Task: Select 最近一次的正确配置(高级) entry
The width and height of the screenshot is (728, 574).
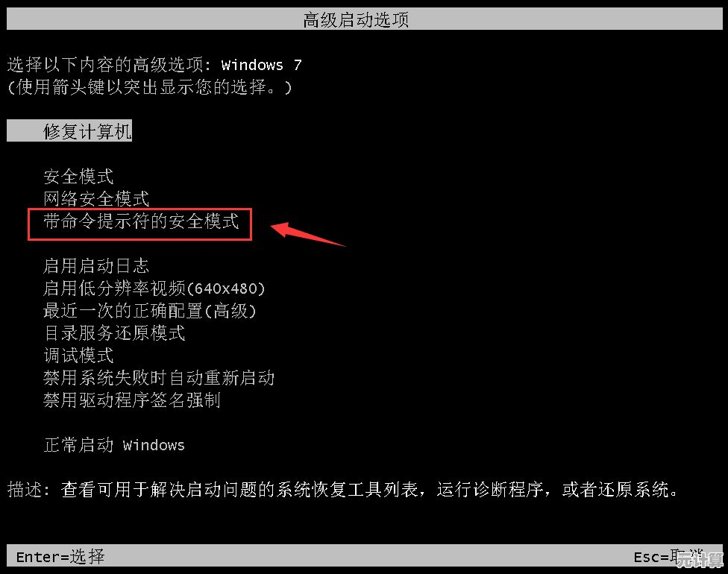Action: 149,311
